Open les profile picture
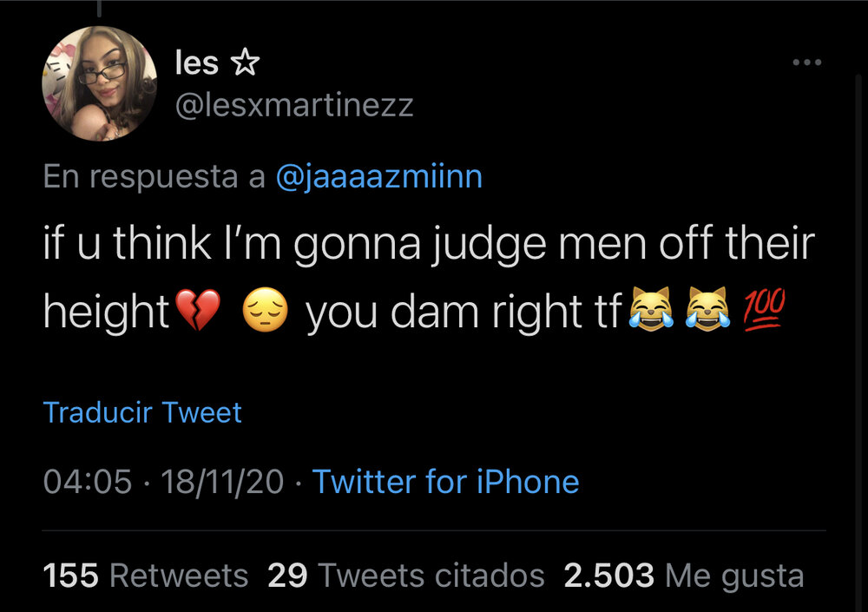Image resolution: width=868 pixels, height=612 pixels. [100, 83]
